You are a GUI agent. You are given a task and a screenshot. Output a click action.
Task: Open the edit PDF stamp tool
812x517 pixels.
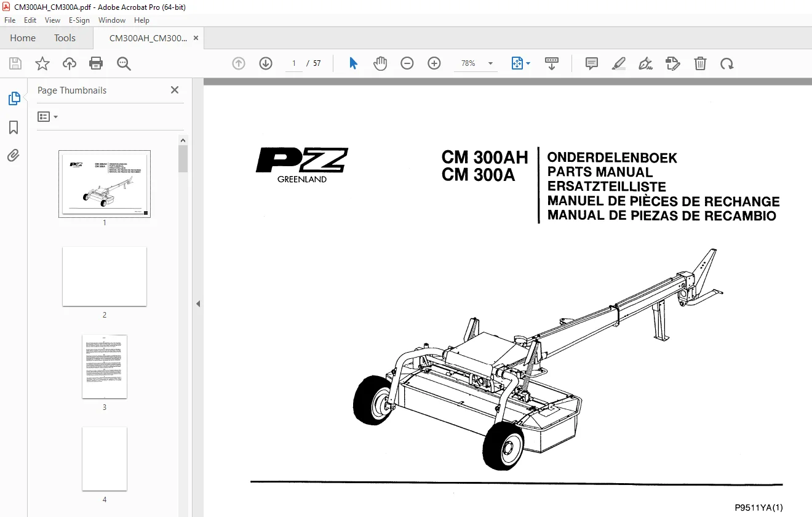(673, 63)
